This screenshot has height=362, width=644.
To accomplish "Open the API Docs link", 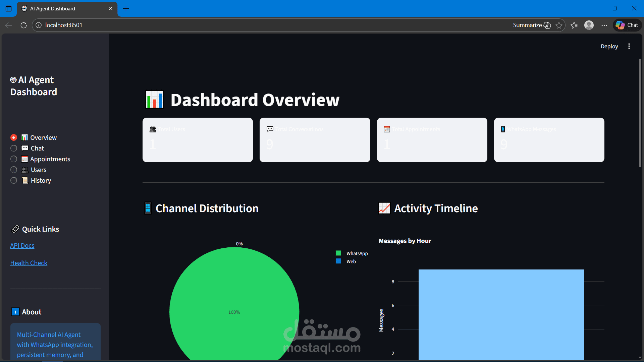I will 22,245.
